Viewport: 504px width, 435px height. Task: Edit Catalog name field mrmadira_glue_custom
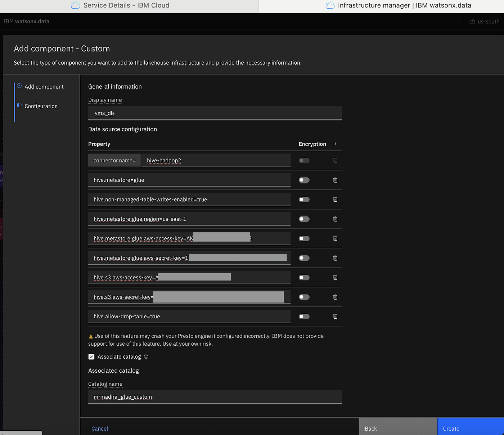[x=215, y=397]
